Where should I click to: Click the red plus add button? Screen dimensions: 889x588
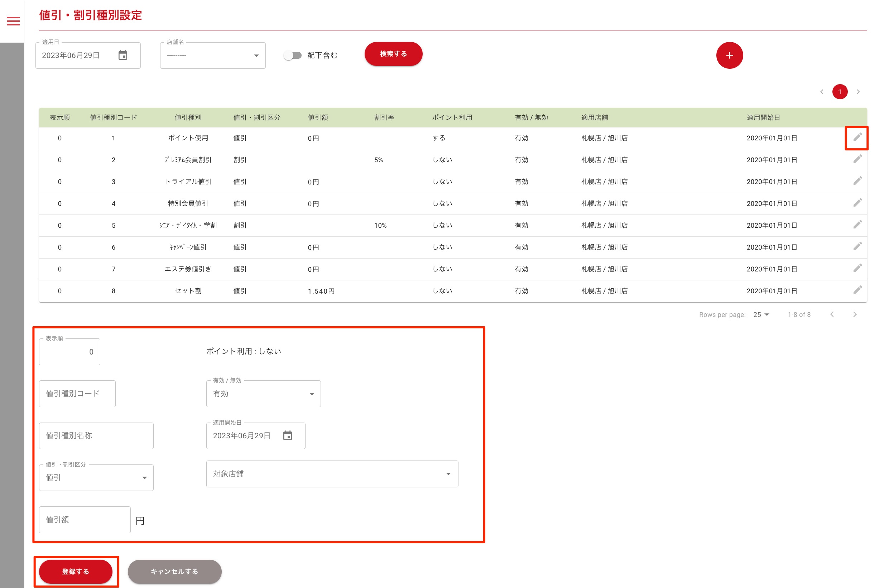pos(729,56)
